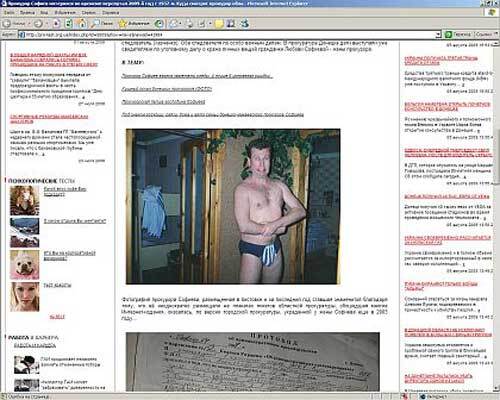500x400 pixels.
Task: Open the Файл menu
Action: 9,13
